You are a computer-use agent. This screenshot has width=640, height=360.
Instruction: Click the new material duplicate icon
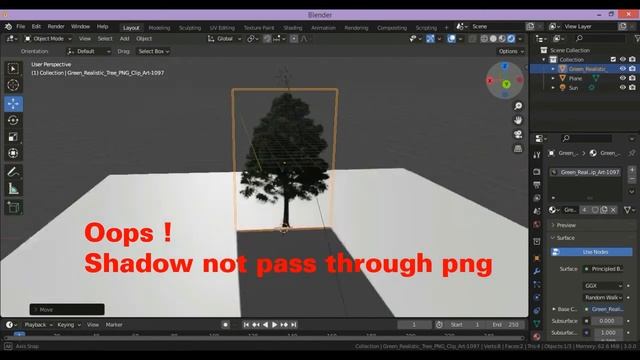(x=604, y=210)
